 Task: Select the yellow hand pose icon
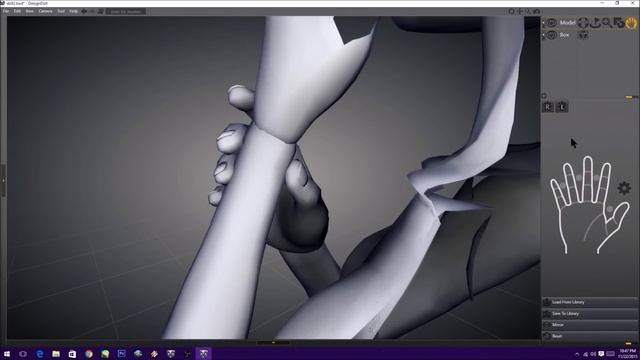coord(631,23)
